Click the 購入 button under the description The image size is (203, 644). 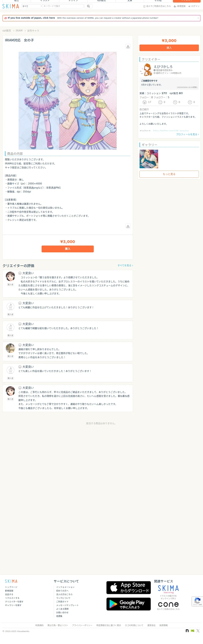click(x=68, y=249)
